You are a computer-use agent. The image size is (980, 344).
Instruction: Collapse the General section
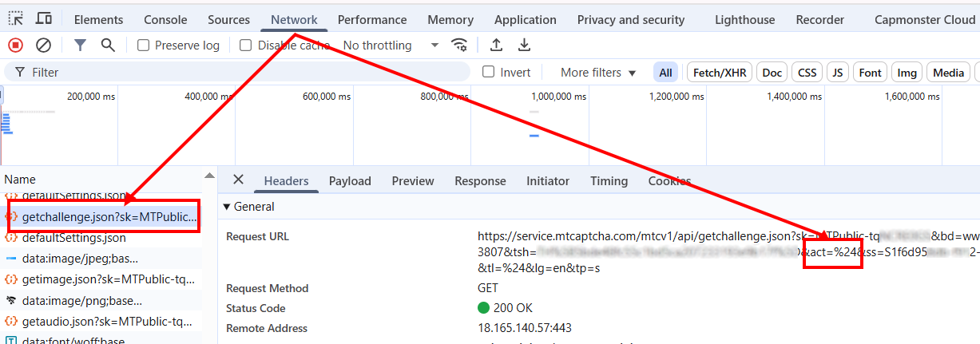(x=227, y=207)
